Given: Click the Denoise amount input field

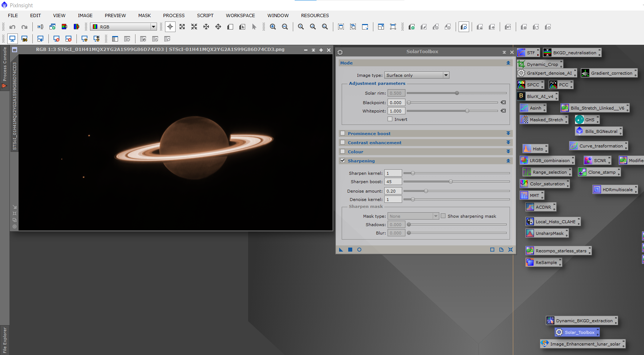Looking at the screenshot, I should point(393,191).
